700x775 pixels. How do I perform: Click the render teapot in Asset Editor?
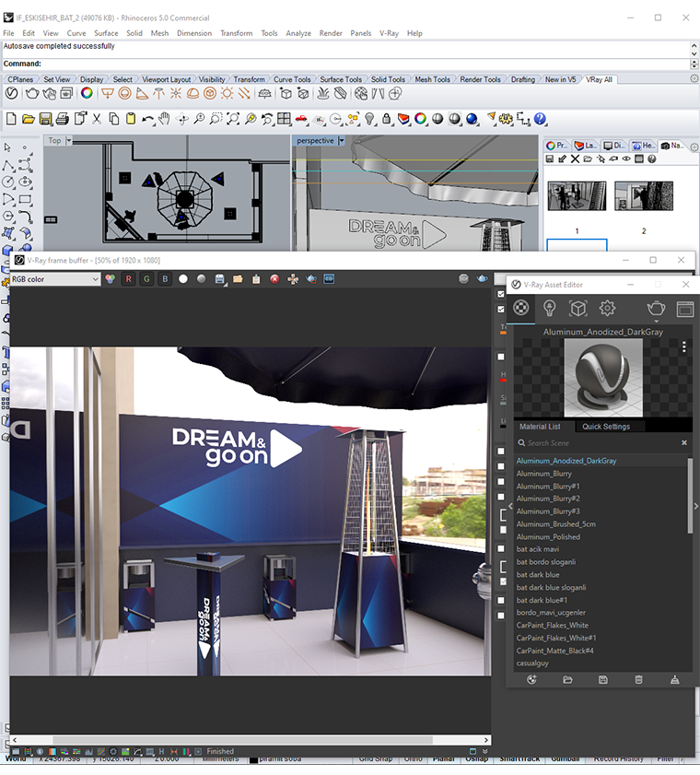(x=656, y=309)
